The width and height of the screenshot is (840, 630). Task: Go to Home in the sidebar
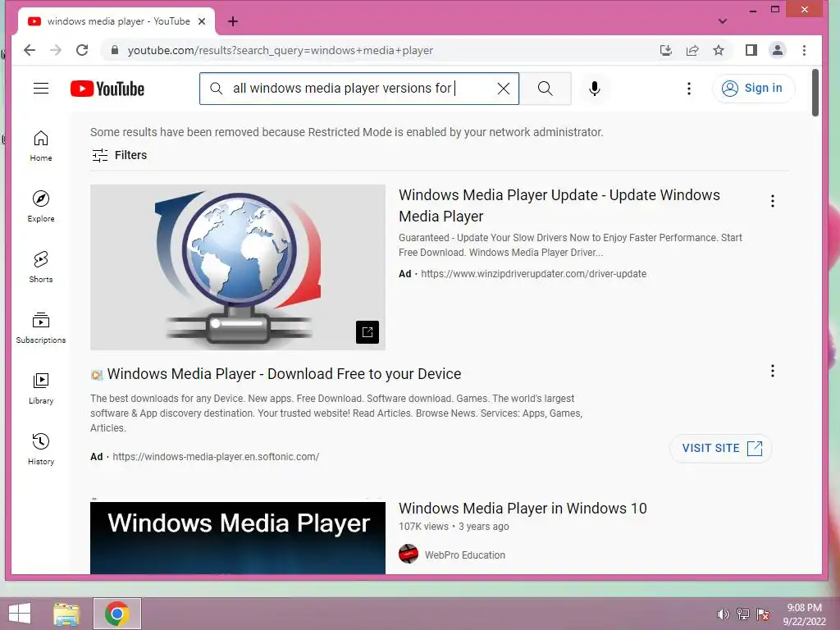click(41, 146)
